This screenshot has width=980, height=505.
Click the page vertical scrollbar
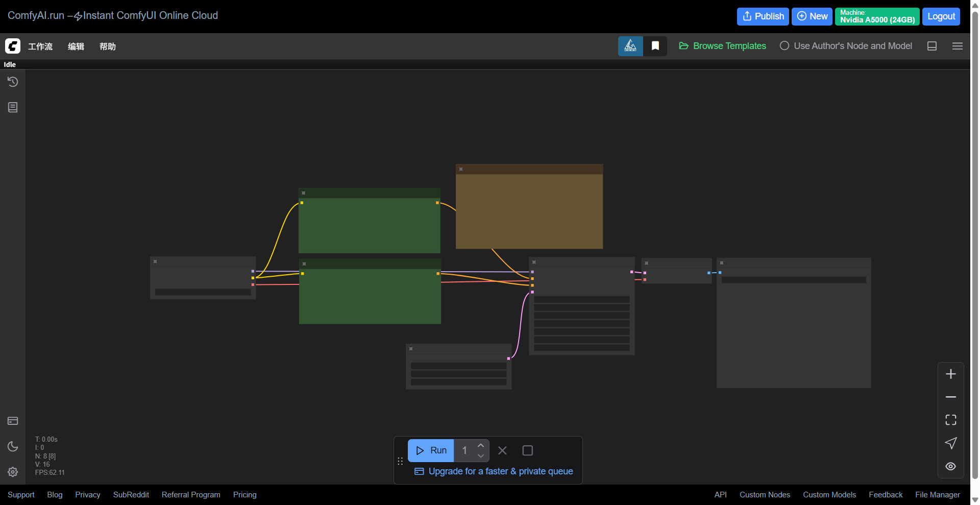click(x=975, y=245)
